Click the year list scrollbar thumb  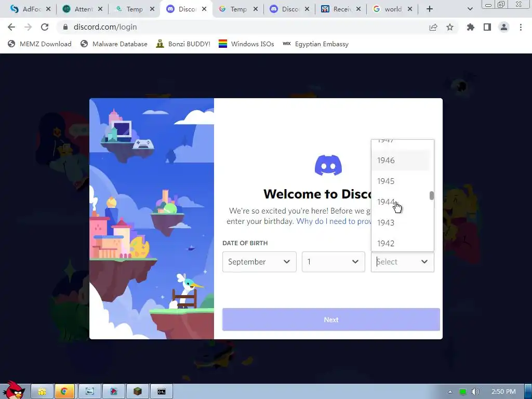[432, 196]
